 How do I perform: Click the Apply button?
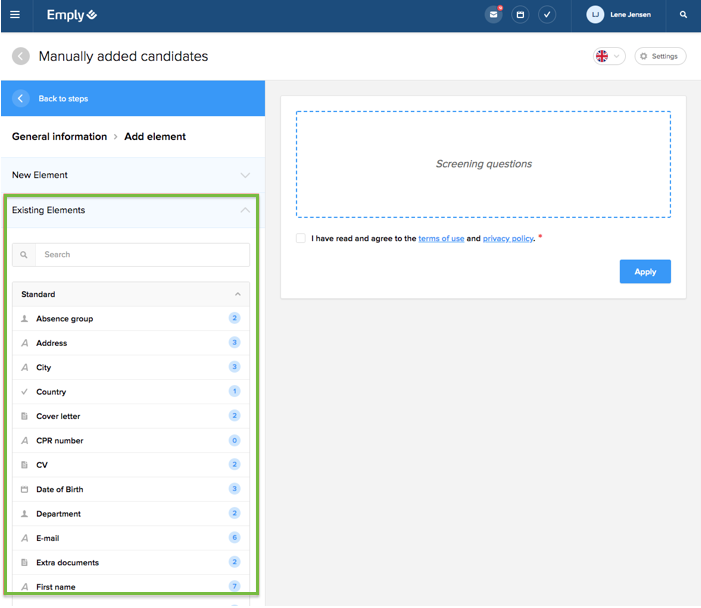click(645, 272)
